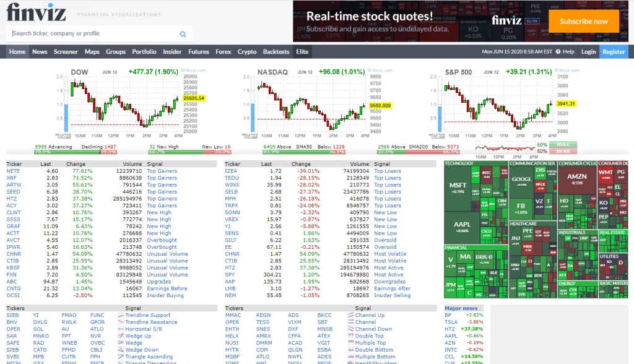This screenshot has height=364, width=634.
Task: Click the Triangle Ascending pattern icon
Action: tap(121, 357)
